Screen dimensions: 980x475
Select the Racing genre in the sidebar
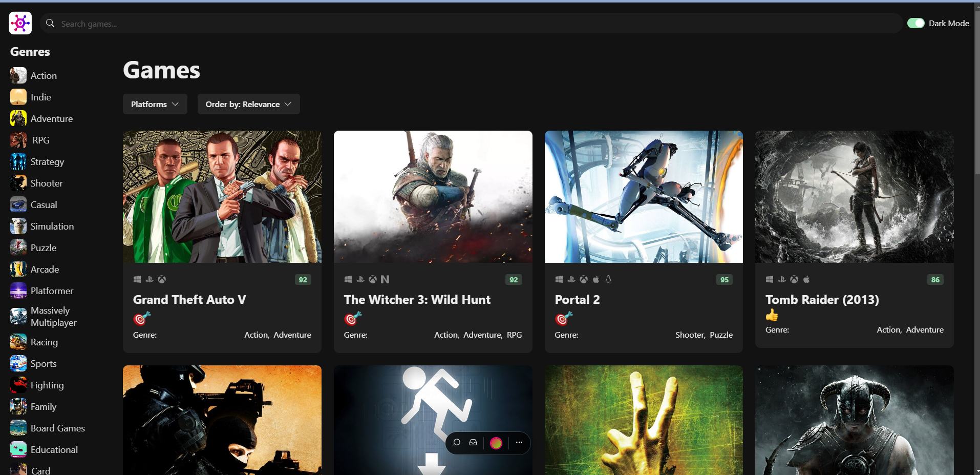point(45,342)
